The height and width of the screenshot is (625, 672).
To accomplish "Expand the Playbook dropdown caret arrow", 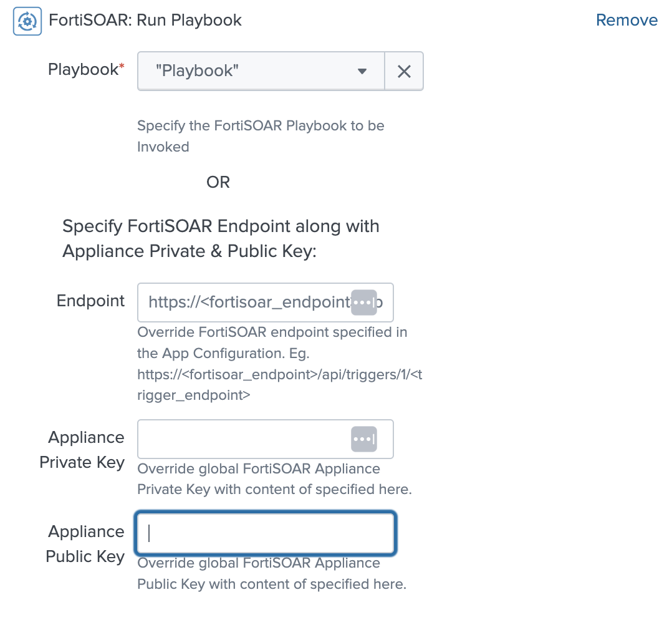I will point(362,72).
